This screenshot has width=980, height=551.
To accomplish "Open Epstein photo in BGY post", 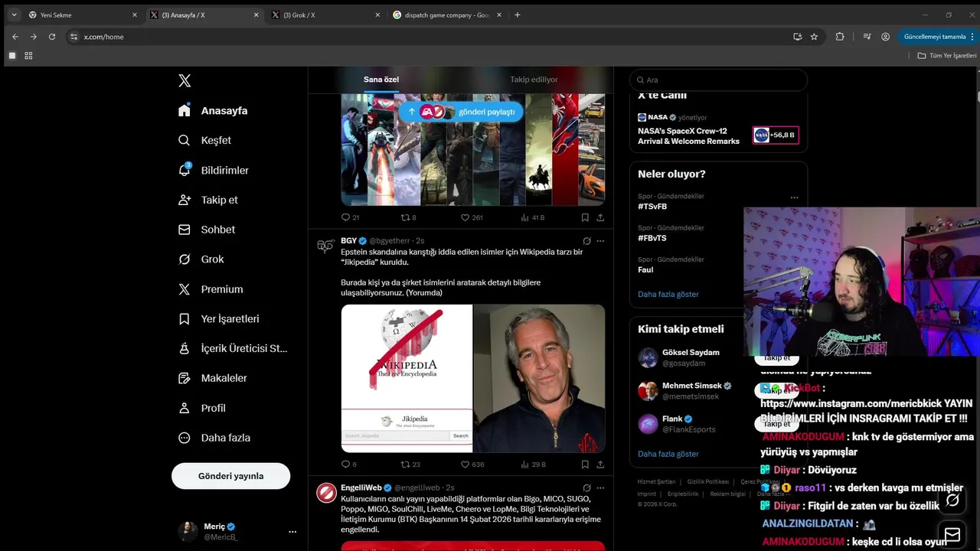I will (x=540, y=378).
